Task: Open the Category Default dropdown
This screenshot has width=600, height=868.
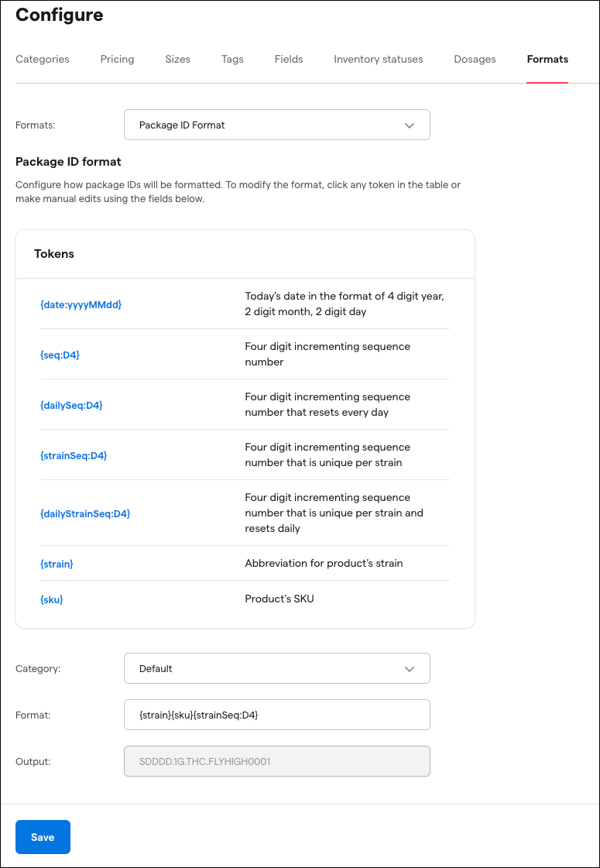Action: pyautogui.click(x=276, y=668)
